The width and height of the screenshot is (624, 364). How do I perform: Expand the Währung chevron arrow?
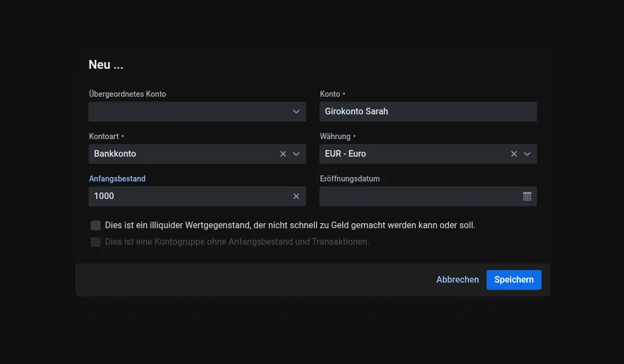[527, 154]
